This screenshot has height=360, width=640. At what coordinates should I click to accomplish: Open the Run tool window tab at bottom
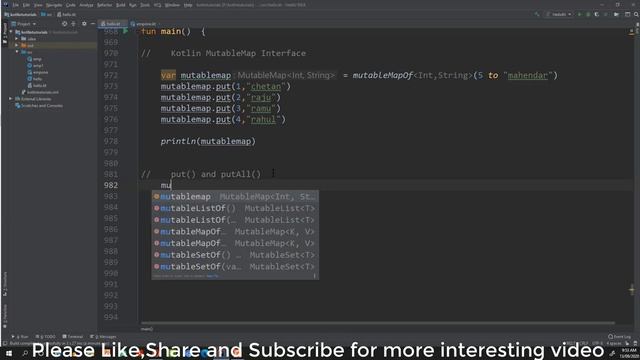coord(20,337)
